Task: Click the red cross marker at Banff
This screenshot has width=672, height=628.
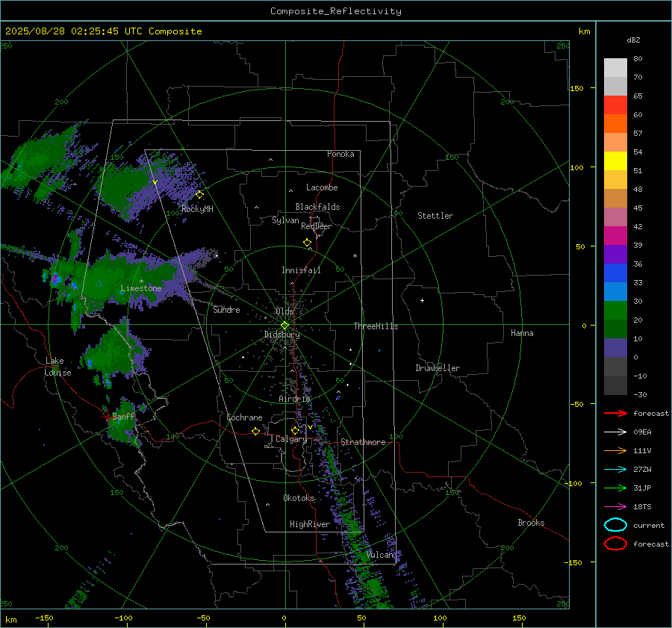Action: 106,417
